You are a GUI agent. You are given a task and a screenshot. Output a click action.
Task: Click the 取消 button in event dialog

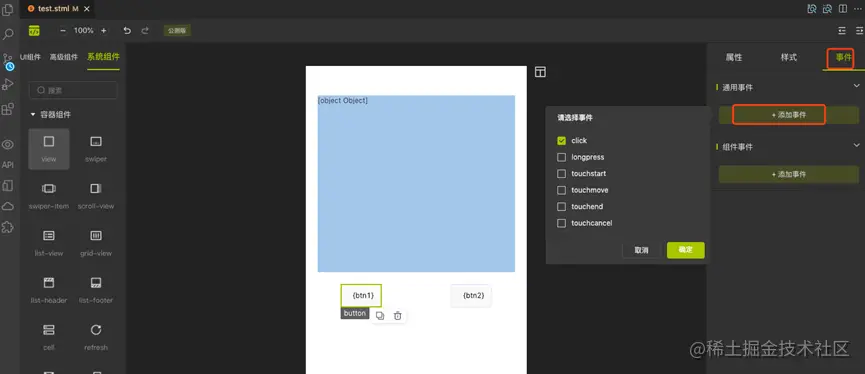tap(642, 250)
